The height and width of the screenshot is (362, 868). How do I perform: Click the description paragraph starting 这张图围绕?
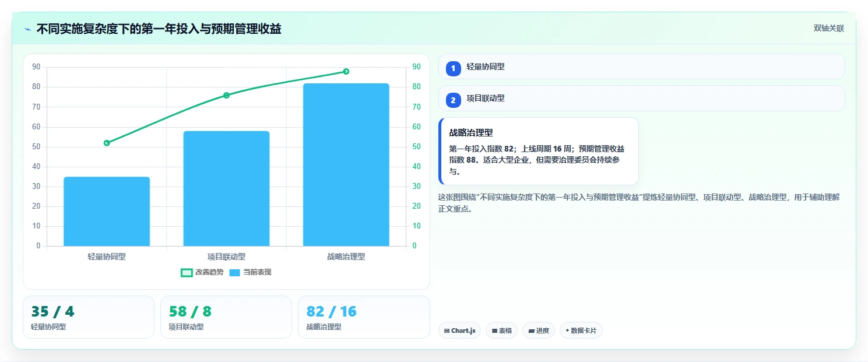coord(639,203)
